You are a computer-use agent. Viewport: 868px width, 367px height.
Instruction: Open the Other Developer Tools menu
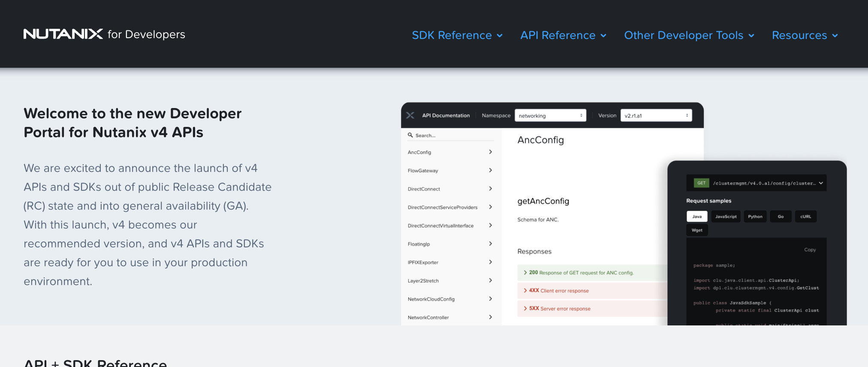click(x=689, y=35)
